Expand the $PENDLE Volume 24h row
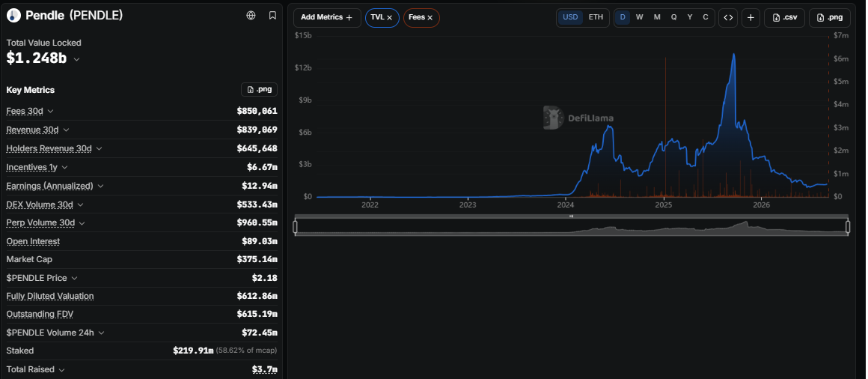 101,333
